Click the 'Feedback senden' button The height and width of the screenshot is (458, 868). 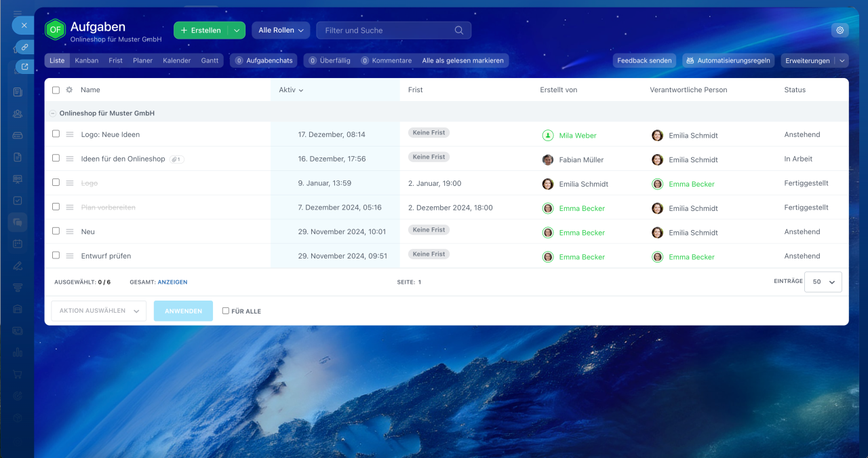tap(644, 60)
